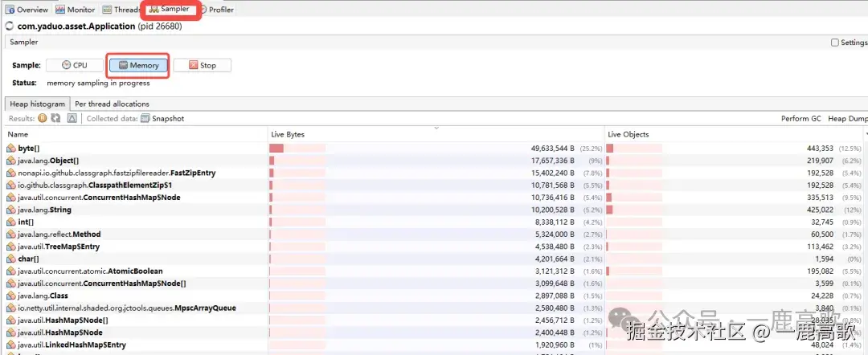This screenshot has height=355, width=868.
Task: Click the MpscArrayQueue row icon
Action: tap(11, 308)
